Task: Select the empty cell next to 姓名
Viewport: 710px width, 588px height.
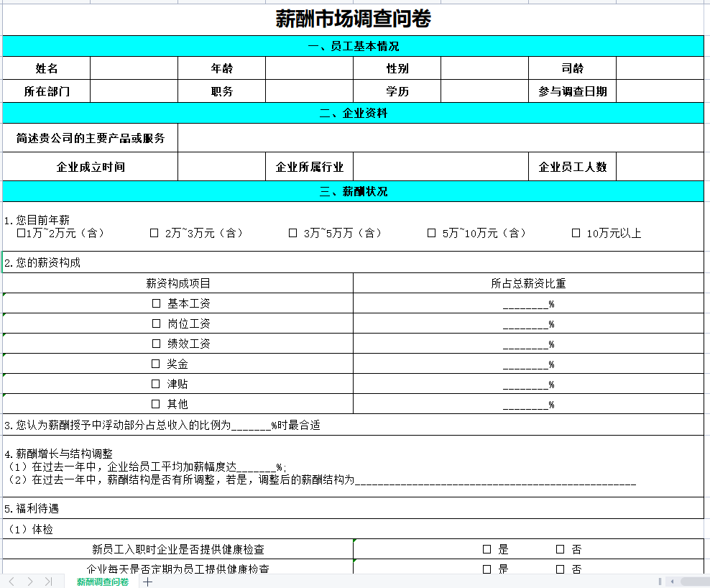Action: (134, 68)
